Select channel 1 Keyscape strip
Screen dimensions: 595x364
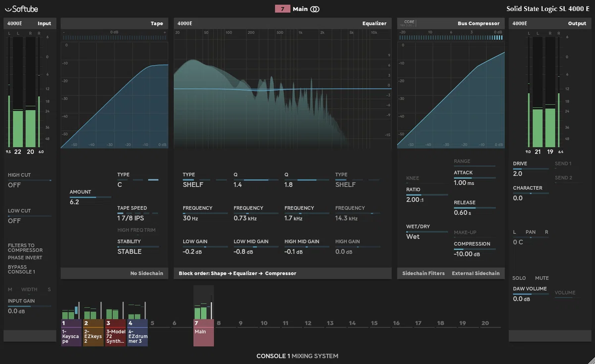pos(71,332)
